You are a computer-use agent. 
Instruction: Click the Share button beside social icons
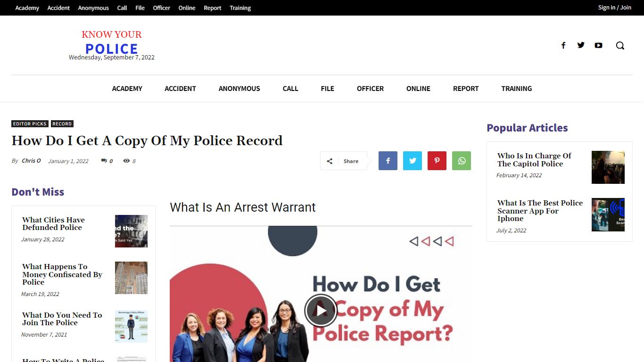pos(344,161)
